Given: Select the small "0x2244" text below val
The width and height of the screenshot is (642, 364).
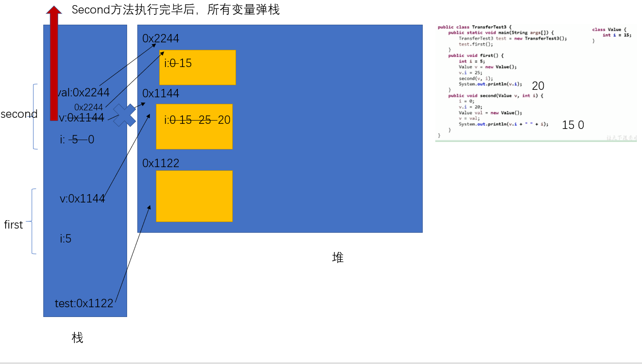Looking at the screenshot, I should (x=88, y=108).
